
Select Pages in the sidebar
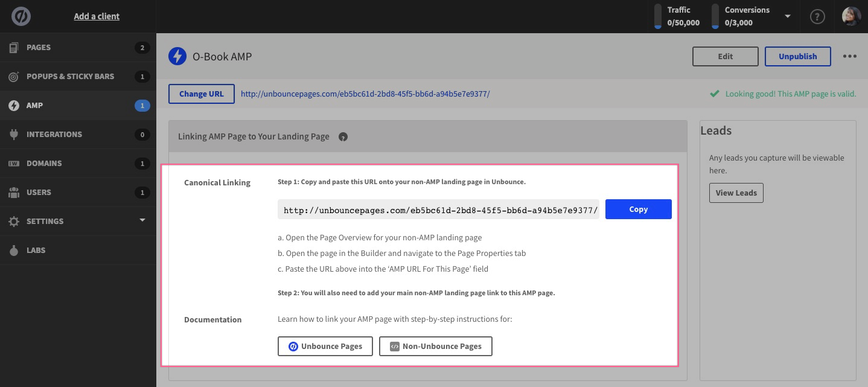click(x=78, y=48)
